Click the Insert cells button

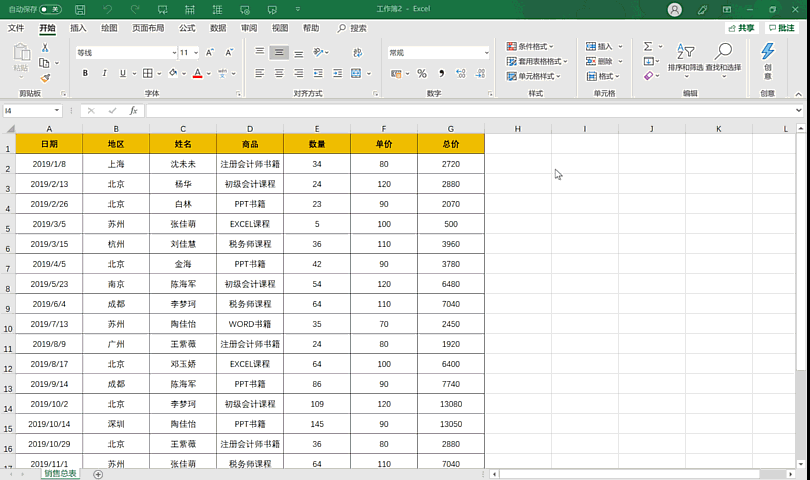pos(599,47)
